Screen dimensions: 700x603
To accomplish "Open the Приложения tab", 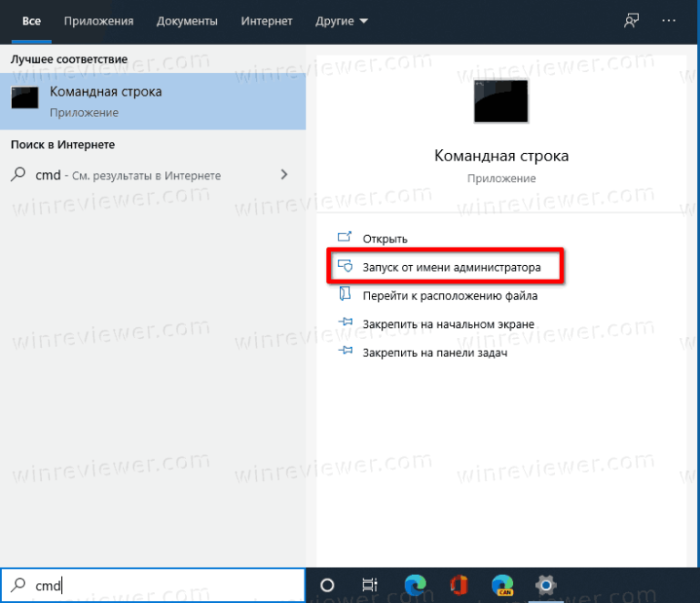I will point(98,21).
